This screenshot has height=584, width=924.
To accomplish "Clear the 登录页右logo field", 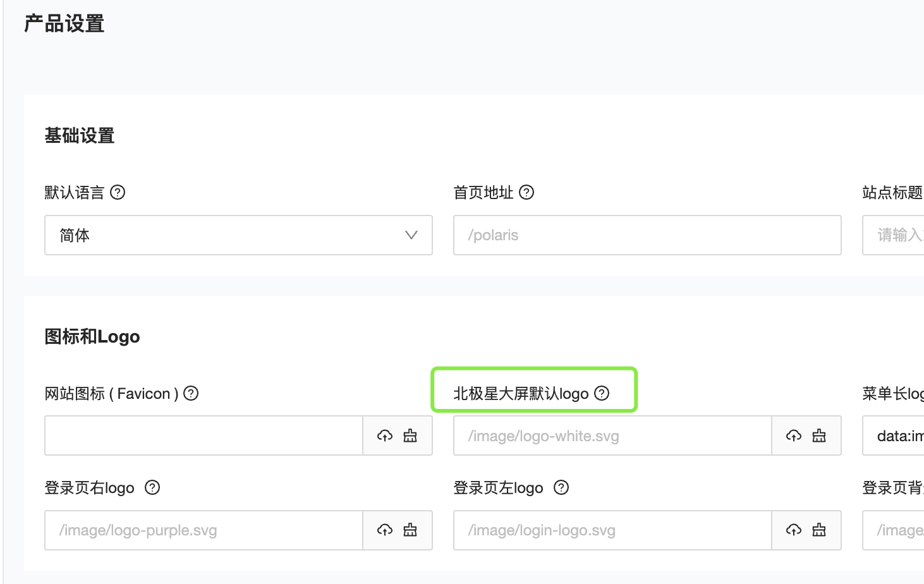I will coord(410,530).
